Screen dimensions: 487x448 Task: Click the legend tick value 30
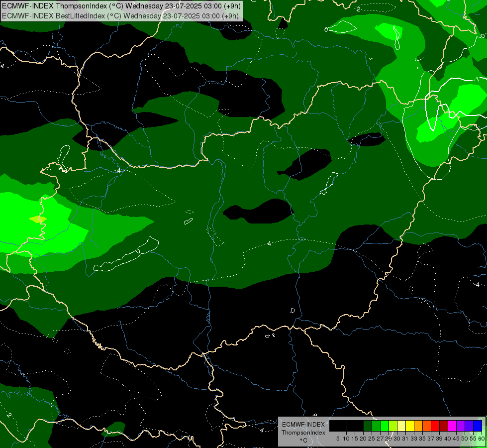pos(397,439)
